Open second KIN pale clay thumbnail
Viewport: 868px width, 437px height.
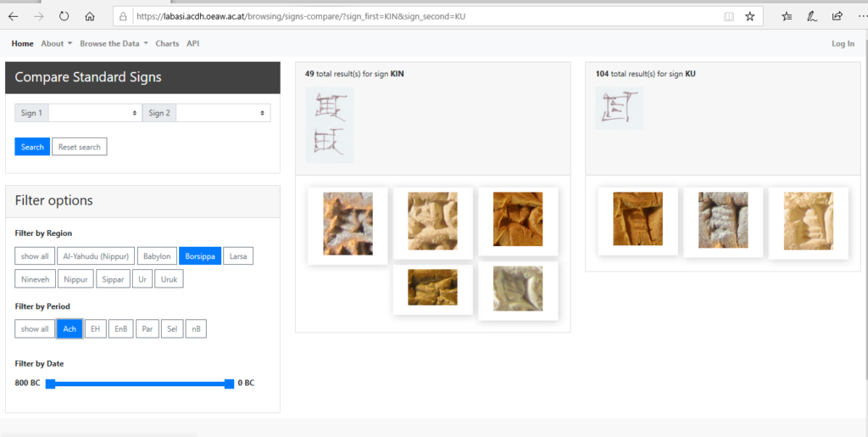click(433, 221)
